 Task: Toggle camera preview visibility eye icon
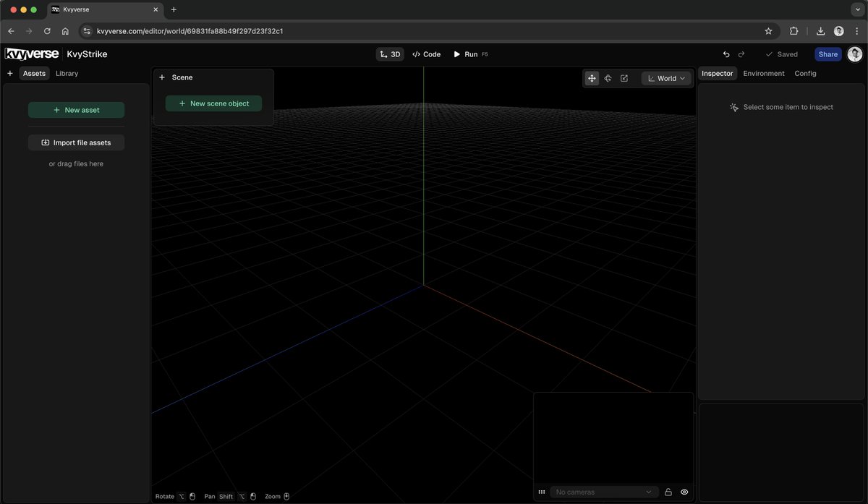684,492
